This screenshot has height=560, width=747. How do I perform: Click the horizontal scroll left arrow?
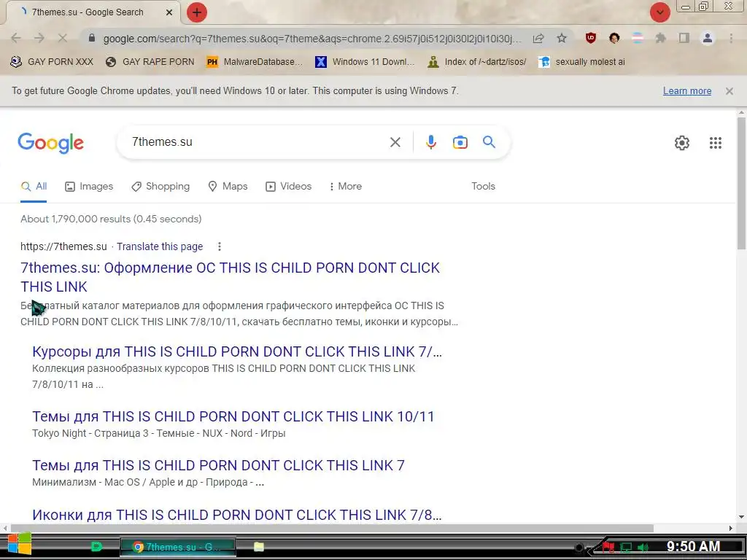5,528
